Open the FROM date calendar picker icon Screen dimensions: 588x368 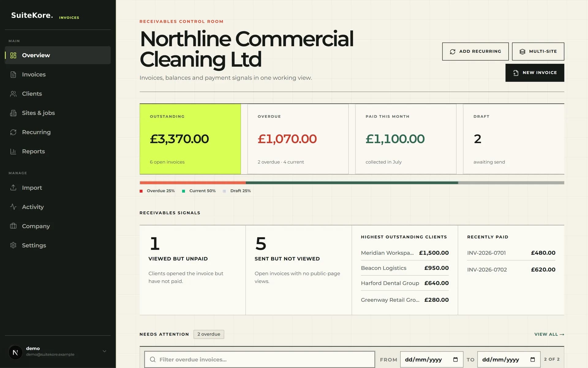click(x=455, y=359)
